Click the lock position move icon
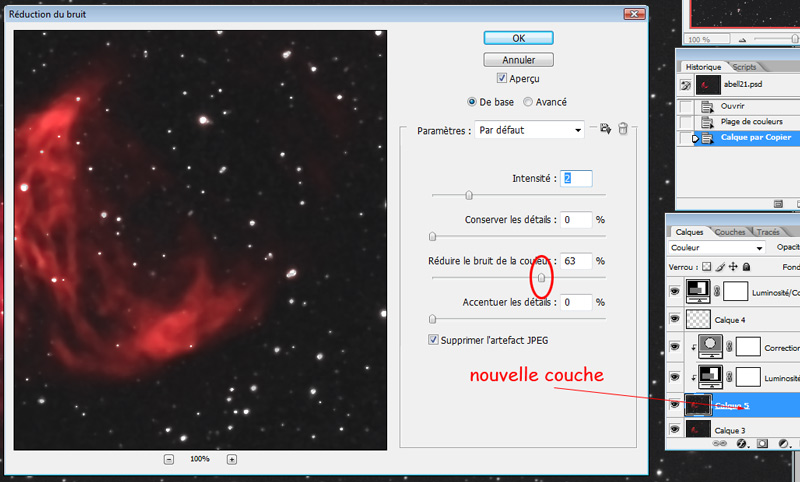 click(733, 267)
